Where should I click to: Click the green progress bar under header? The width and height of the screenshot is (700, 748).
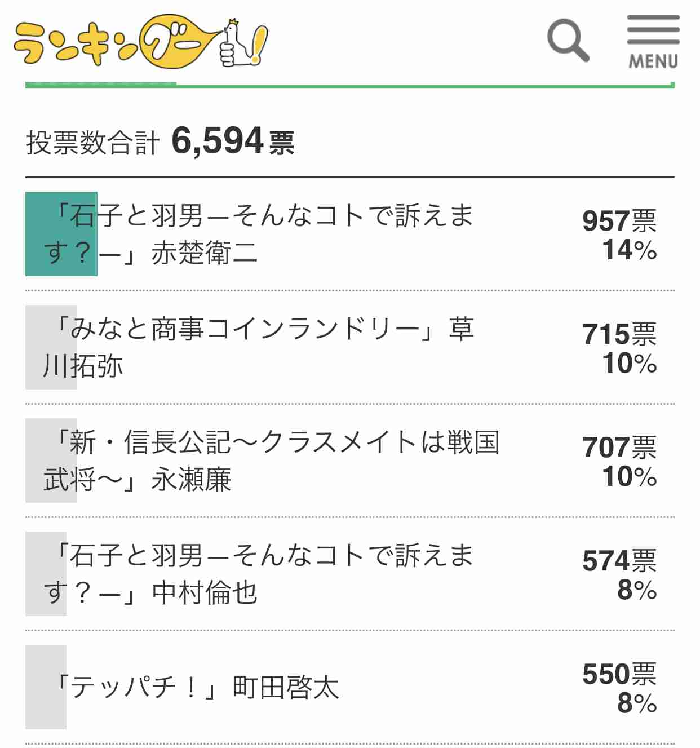coord(350,85)
